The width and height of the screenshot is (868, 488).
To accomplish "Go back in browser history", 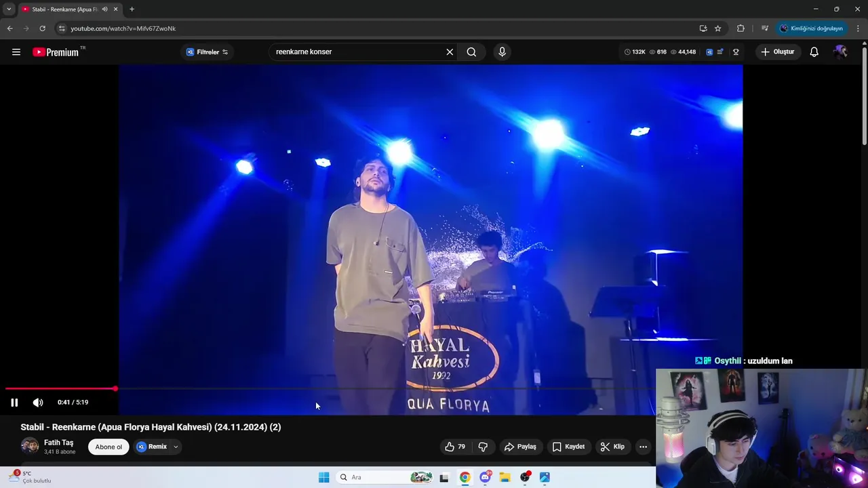I will click(x=9, y=28).
